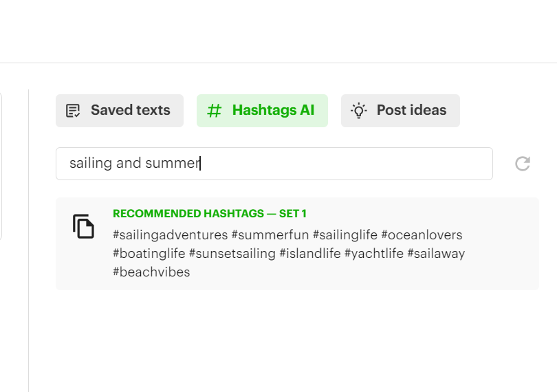Click the #sunsetsailing hashtag
Image resolution: width=557 pixels, height=392 pixels.
coord(232,254)
